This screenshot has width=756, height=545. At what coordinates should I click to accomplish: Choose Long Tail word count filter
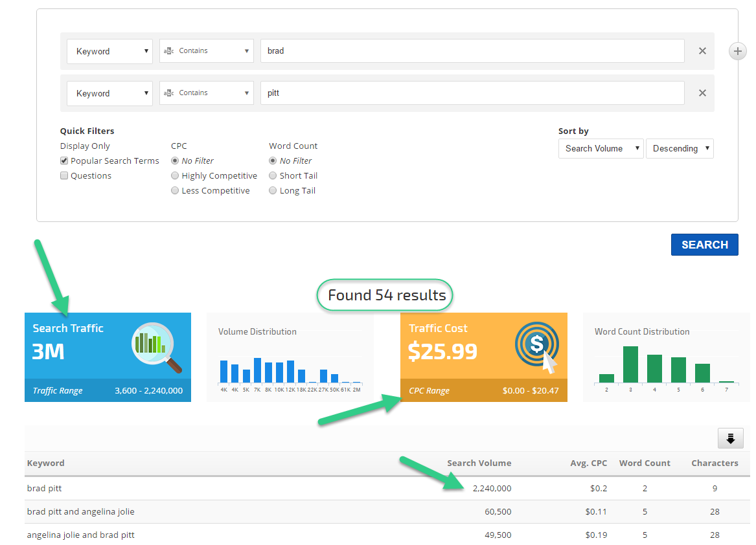[x=273, y=191]
